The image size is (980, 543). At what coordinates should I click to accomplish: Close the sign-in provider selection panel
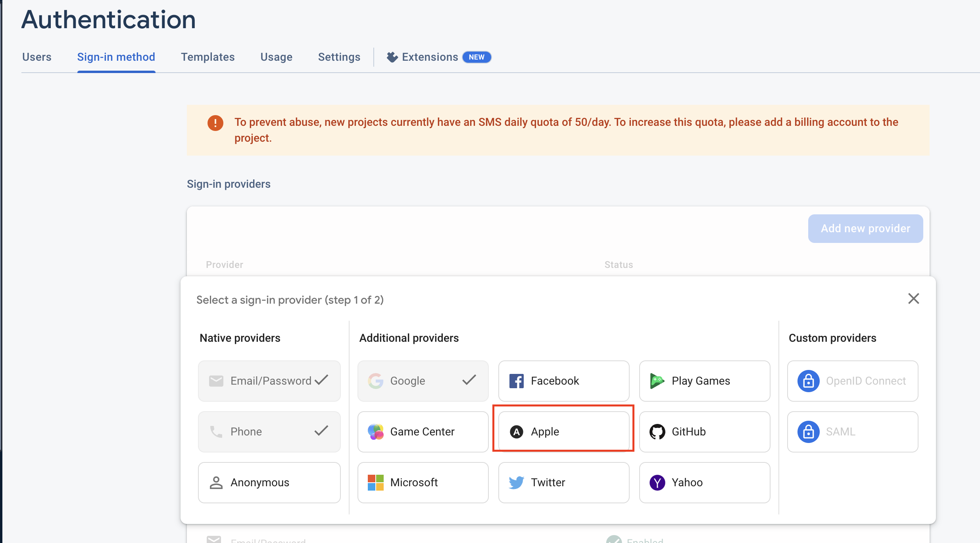[913, 299]
